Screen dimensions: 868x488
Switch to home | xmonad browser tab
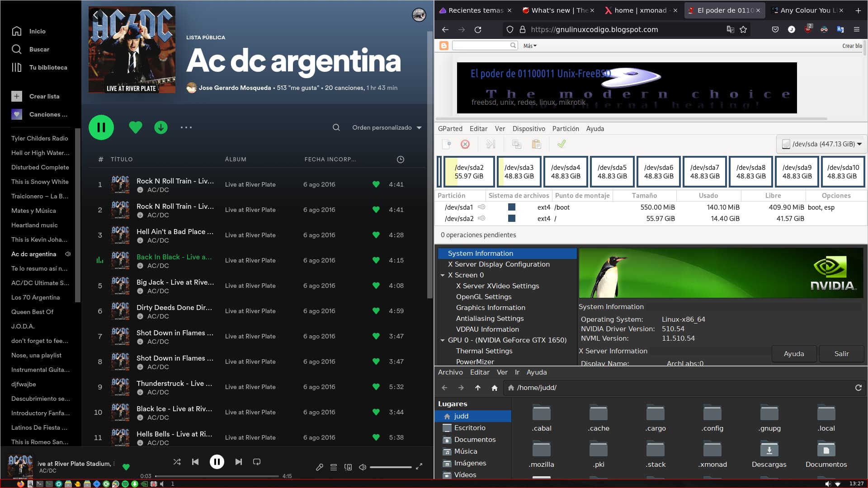click(641, 10)
